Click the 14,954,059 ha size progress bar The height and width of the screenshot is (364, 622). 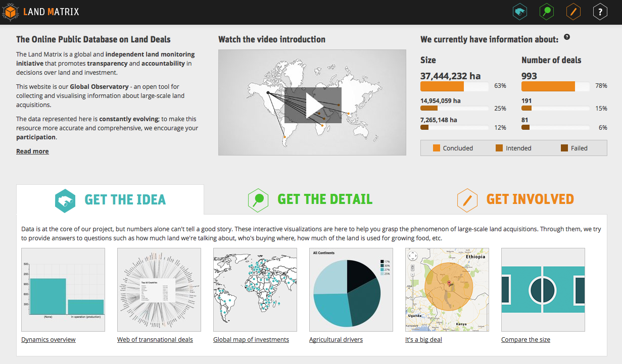tap(454, 109)
